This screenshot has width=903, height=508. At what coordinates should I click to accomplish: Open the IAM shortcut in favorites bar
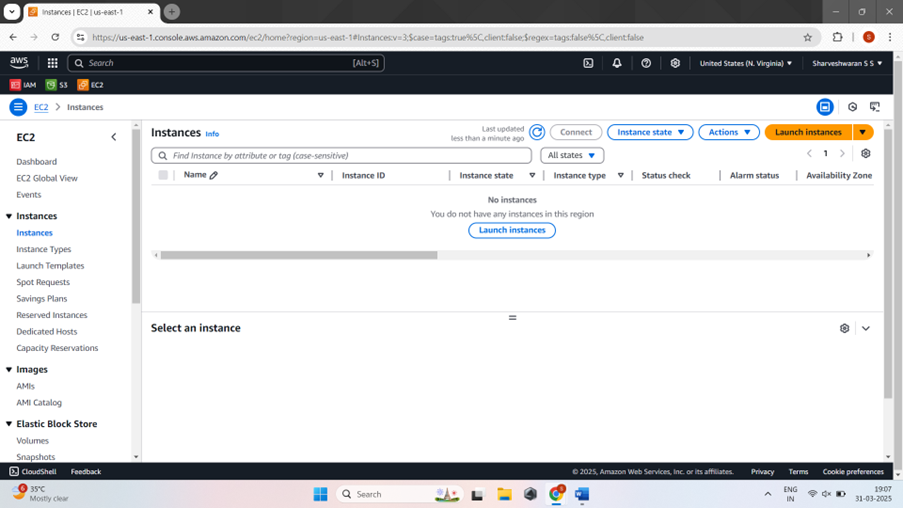click(x=23, y=85)
